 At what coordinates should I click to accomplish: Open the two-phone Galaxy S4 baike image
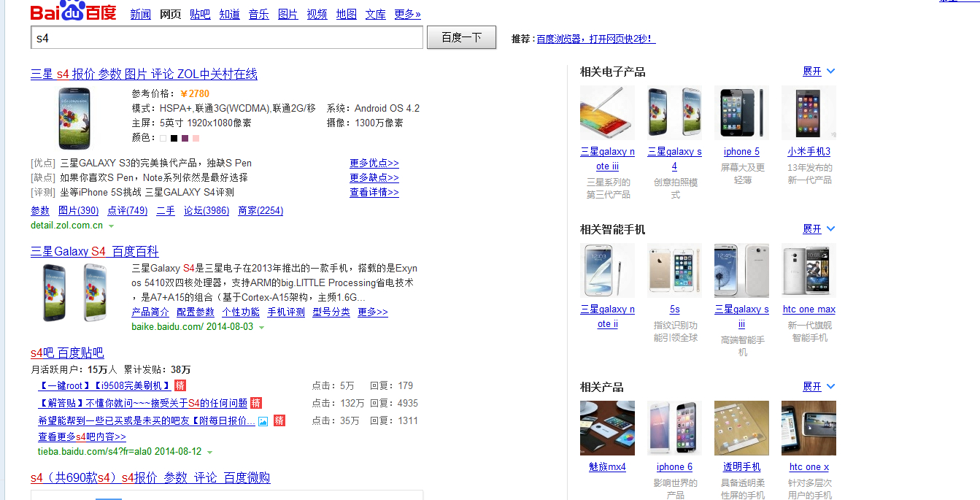click(x=76, y=292)
